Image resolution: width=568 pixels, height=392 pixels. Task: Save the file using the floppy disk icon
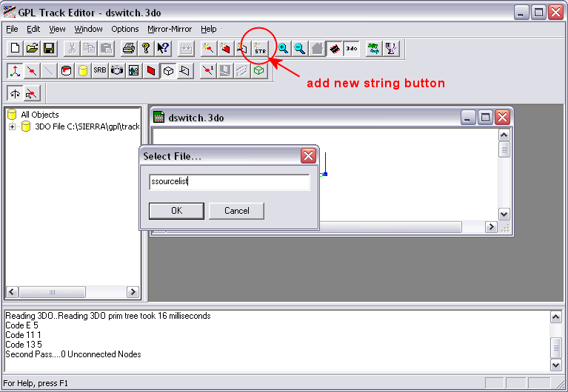click(x=49, y=49)
